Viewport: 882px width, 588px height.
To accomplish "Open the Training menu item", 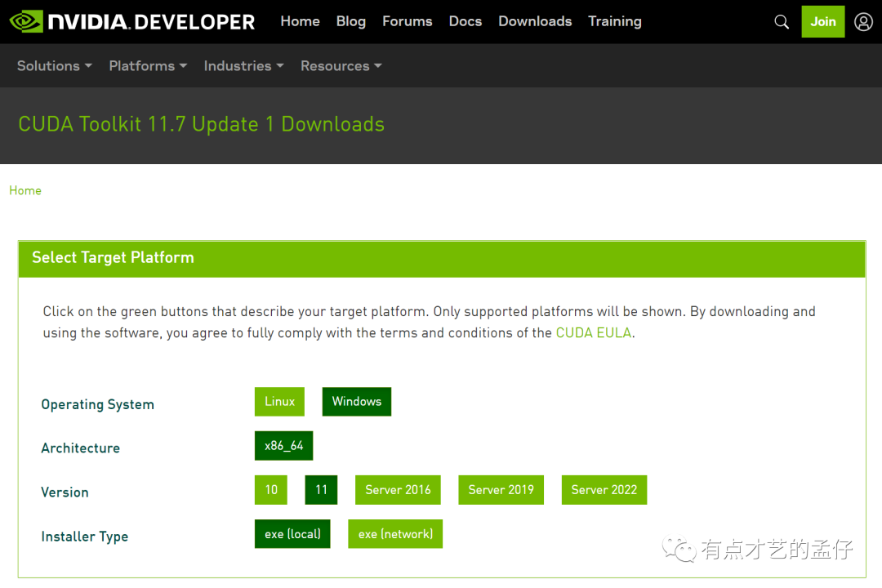I will 615,21.
